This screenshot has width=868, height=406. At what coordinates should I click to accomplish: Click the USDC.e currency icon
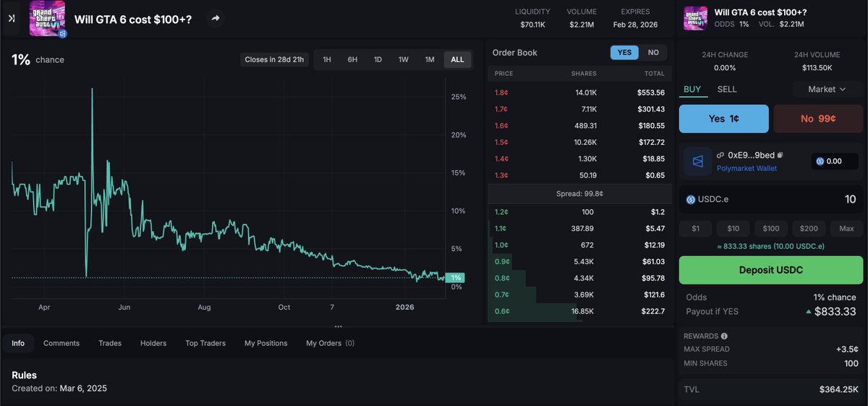click(691, 200)
